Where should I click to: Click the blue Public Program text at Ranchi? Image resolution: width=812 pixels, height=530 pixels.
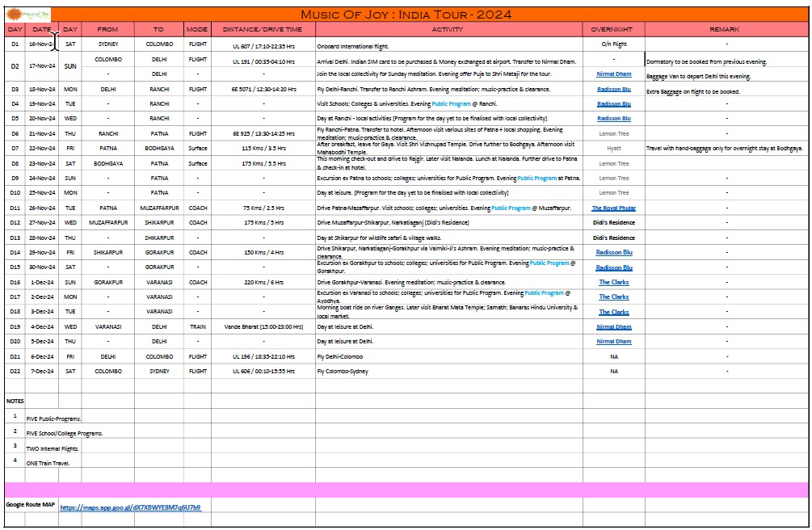[451, 103]
